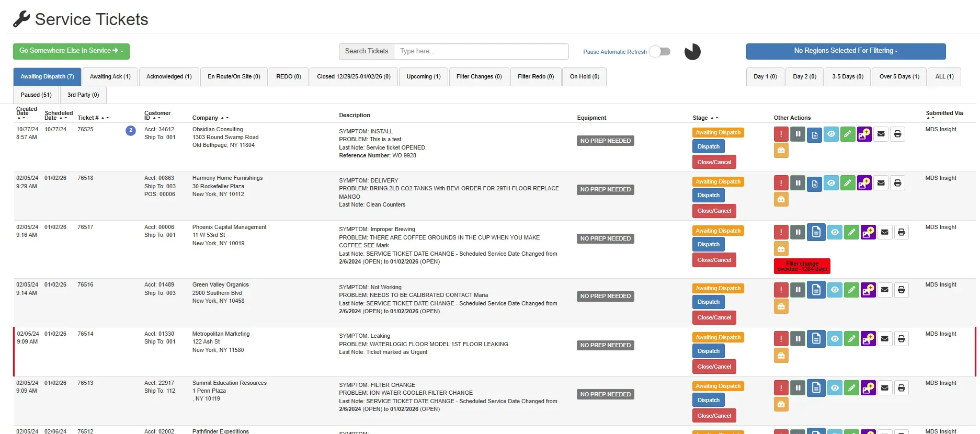Sort by Stage column header

705,118
